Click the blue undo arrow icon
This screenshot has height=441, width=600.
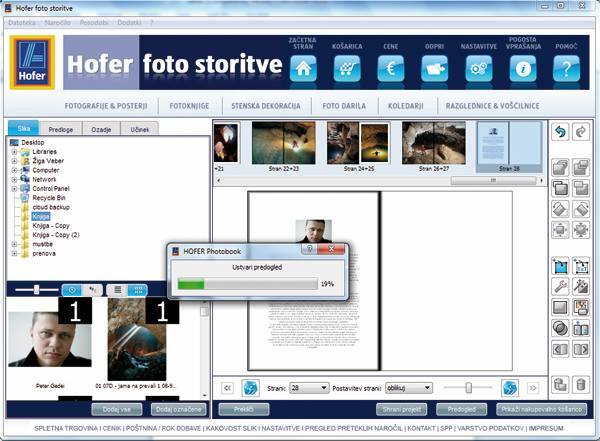(560, 132)
